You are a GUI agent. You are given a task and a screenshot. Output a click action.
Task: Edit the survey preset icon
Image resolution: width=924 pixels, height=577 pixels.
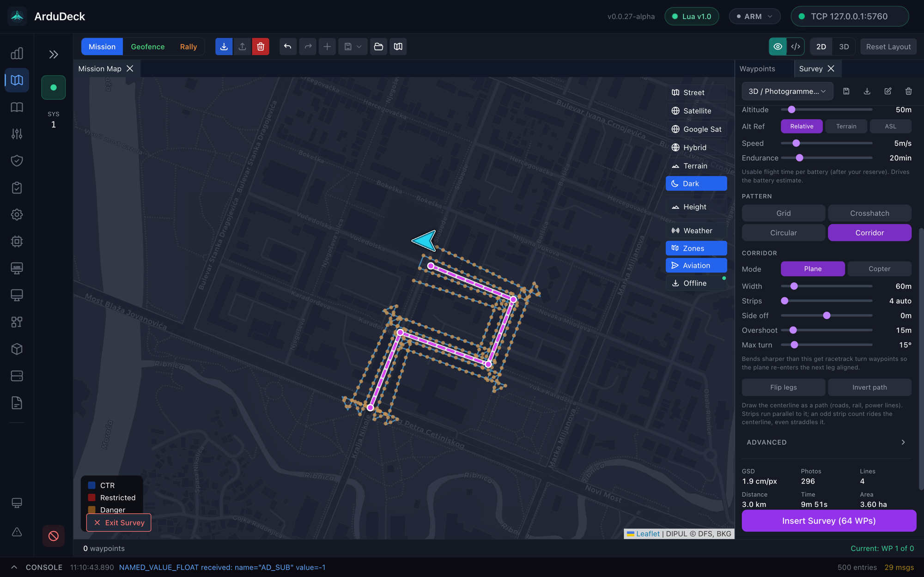[888, 91]
